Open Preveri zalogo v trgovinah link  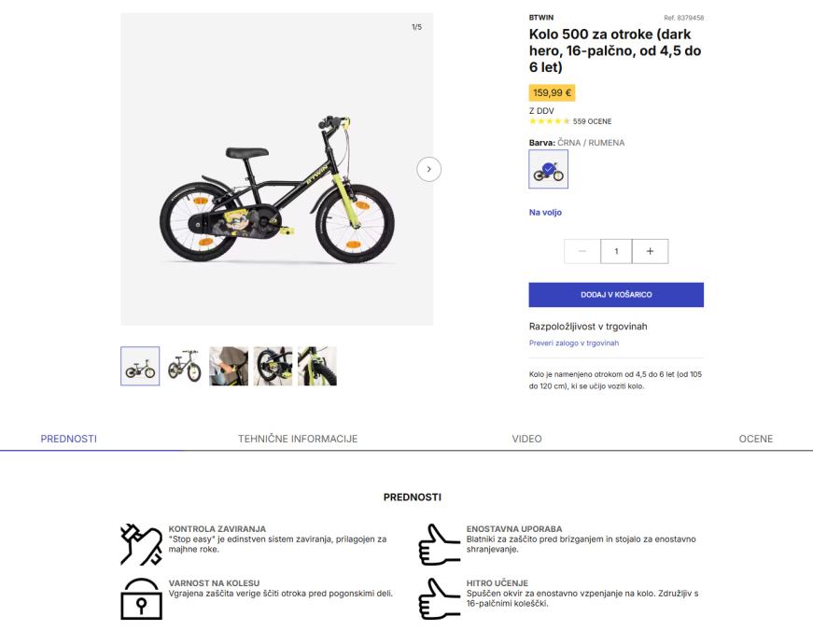(x=574, y=343)
